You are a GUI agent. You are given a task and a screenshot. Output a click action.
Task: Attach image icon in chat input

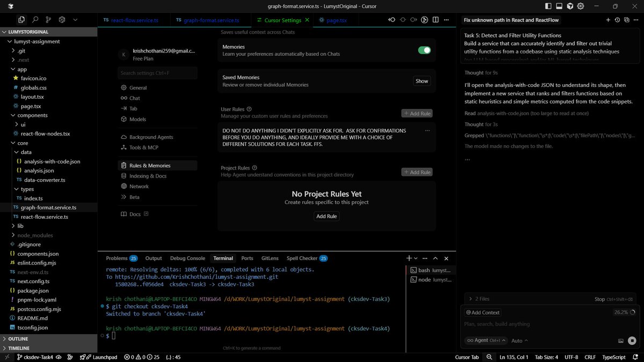tap(621, 341)
